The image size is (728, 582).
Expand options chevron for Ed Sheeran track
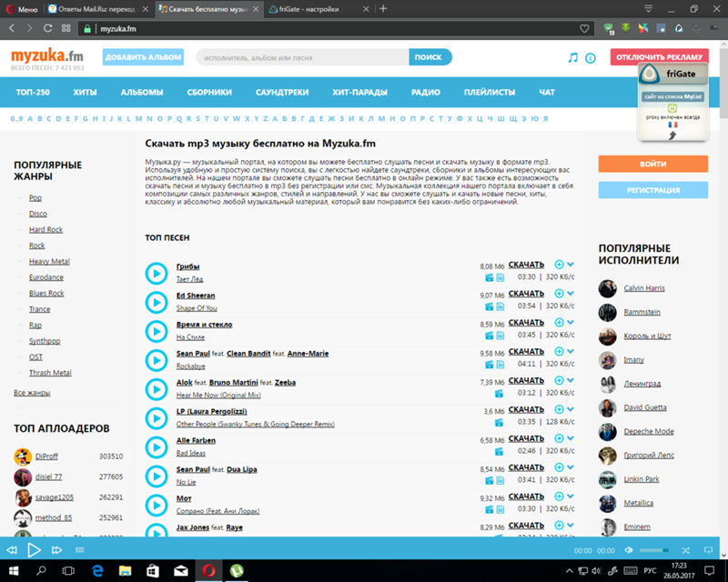tap(571, 294)
